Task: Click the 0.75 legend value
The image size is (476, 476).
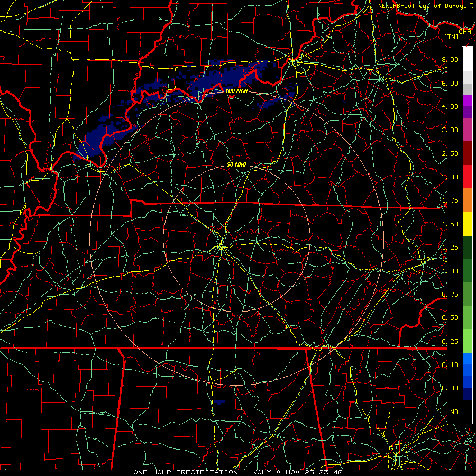Action: [450, 295]
